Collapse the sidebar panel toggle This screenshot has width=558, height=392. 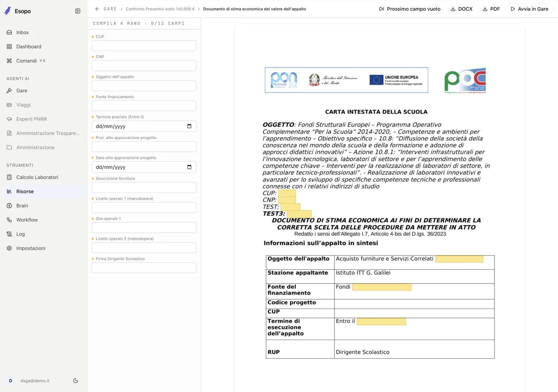pos(78,11)
